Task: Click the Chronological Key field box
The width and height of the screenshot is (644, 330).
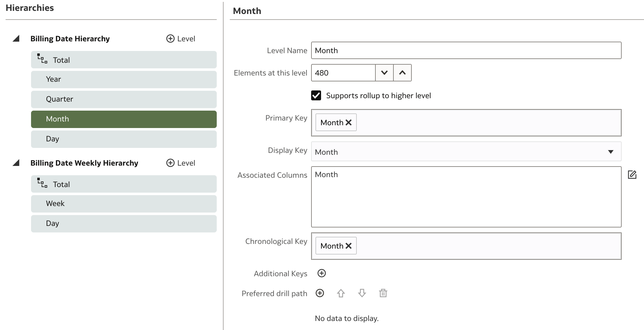Action: [x=466, y=246]
